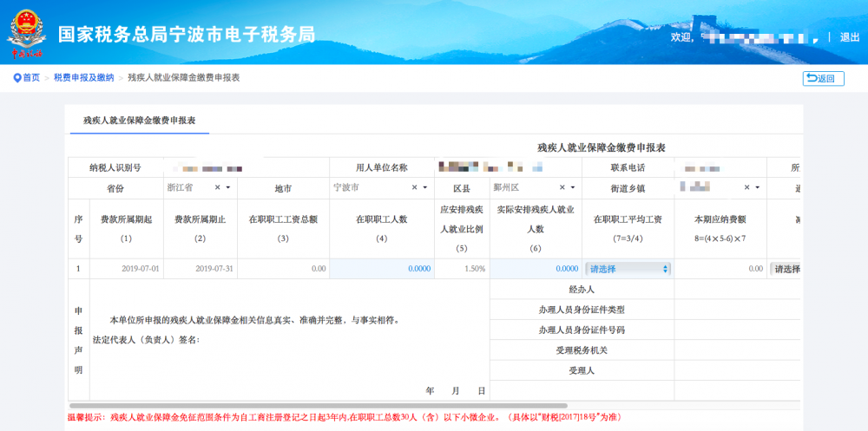Click the 2019-07-01 start date cell
This screenshot has width=868, height=431.
(126, 269)
